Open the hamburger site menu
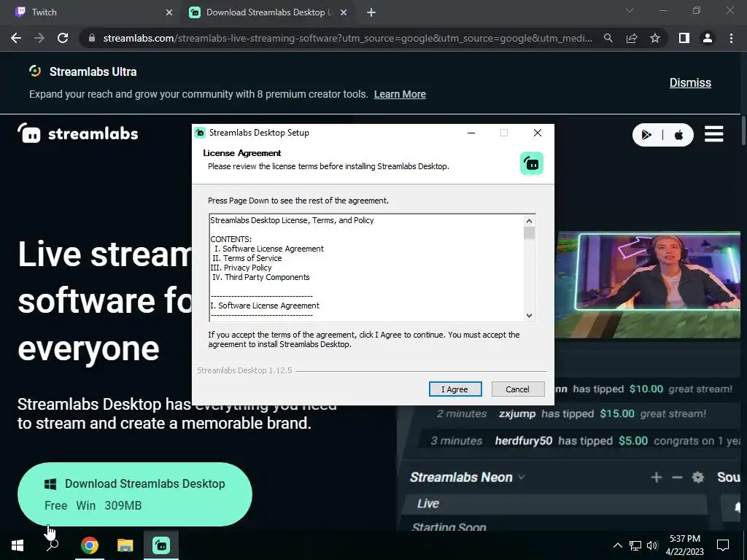Screen dimensions: 747x560 [713, 134]
